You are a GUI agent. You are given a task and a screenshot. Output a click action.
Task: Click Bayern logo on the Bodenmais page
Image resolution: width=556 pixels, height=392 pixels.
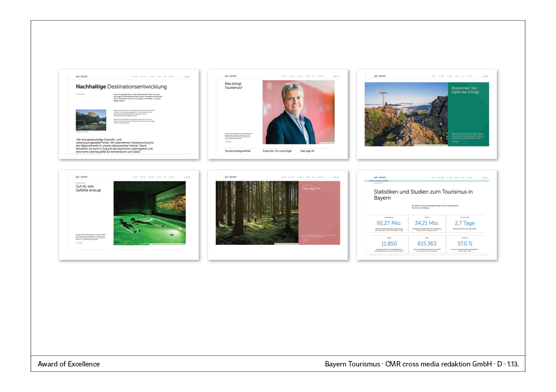point(375,76)
